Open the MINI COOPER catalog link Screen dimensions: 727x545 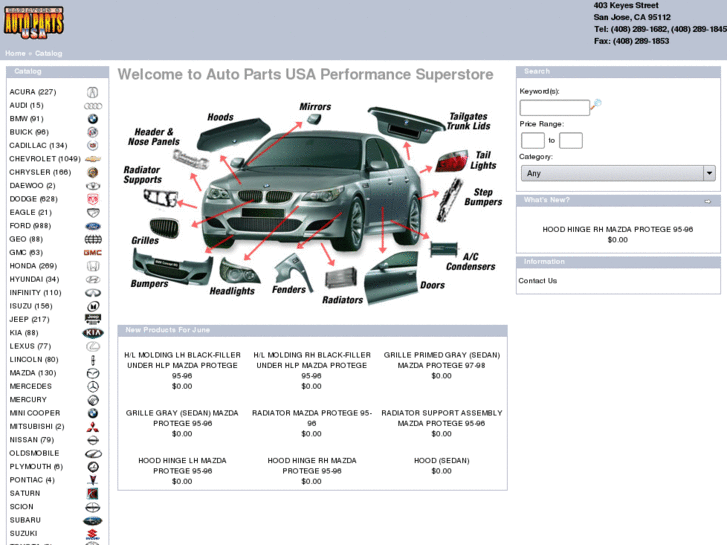(x=35, y=413)
